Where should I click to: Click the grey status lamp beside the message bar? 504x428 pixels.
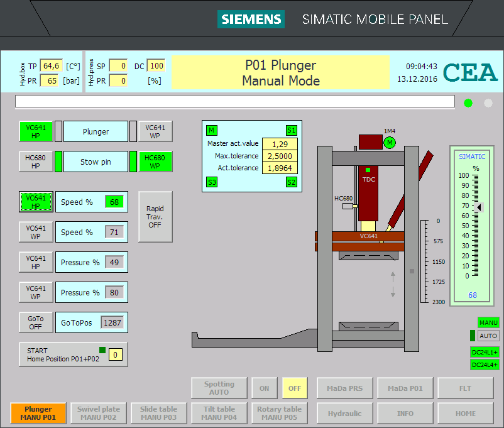pos(488,103)
